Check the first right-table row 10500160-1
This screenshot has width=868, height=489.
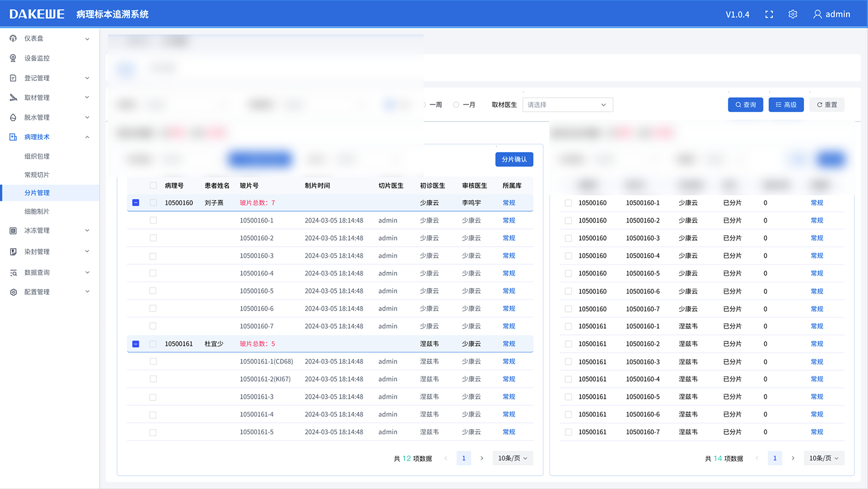[x=568, y=203]
